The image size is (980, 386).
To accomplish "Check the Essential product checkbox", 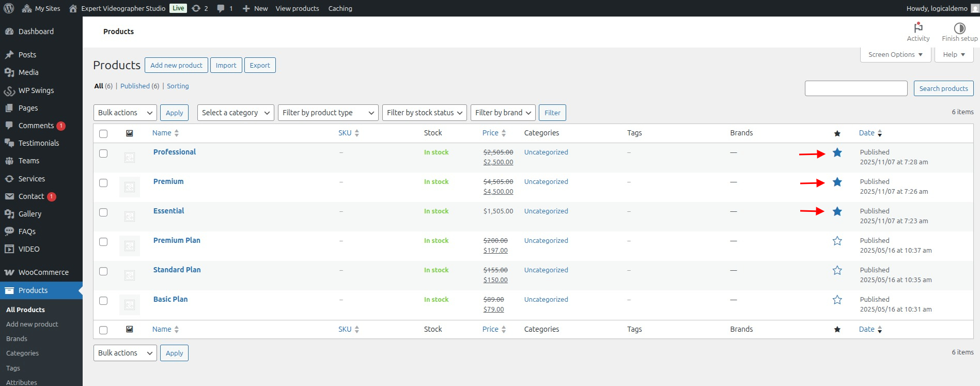I will [103, 212].
